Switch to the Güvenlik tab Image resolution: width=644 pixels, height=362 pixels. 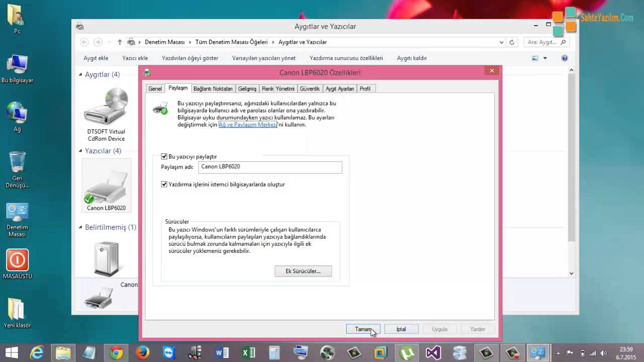click(x=310, y=88)
